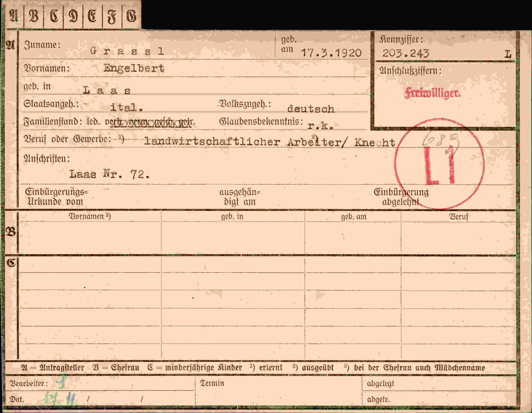The height and width of the screenshot is (413, 532).
Task: Click the 'Beruf oder Gewerbe:' label
Action: pos(67,139)
